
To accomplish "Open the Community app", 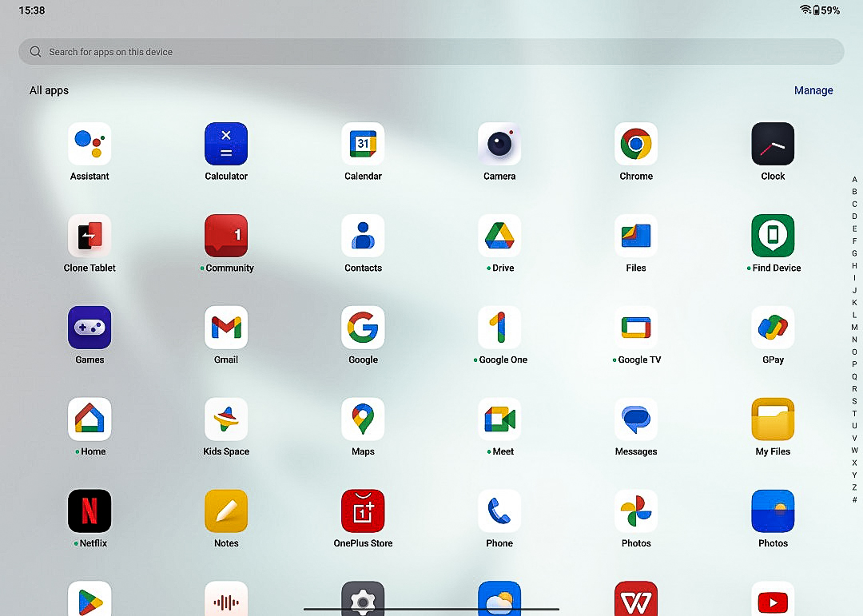I will (x=226, y=236).
